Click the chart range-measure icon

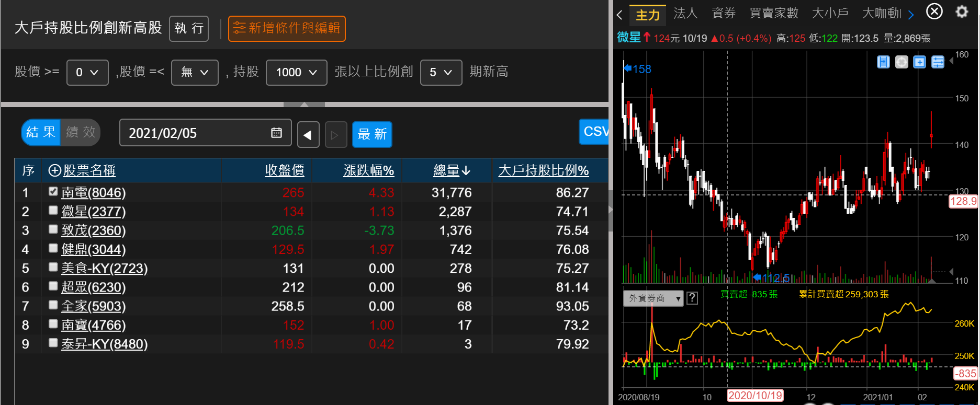[883, 62]
